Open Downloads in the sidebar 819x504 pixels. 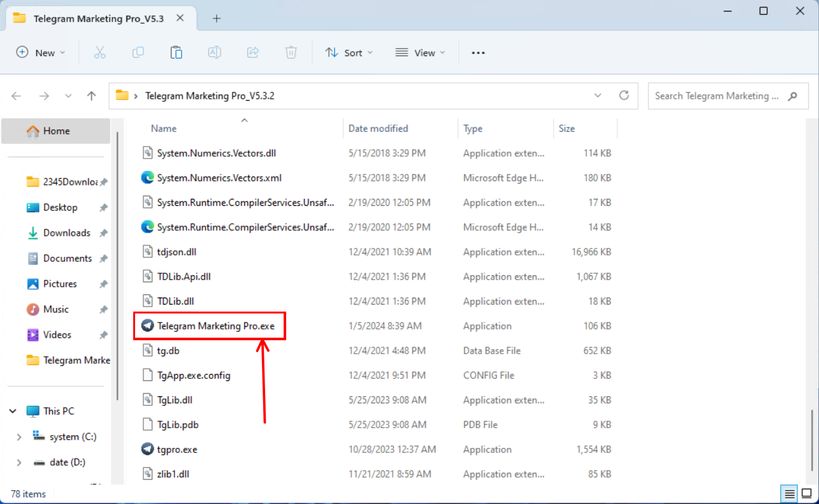click(66, 233)
